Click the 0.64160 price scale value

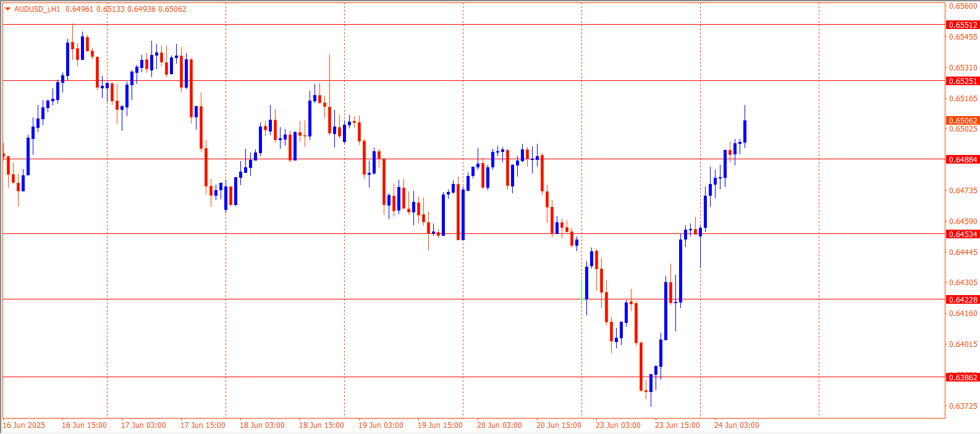point(963,314)
